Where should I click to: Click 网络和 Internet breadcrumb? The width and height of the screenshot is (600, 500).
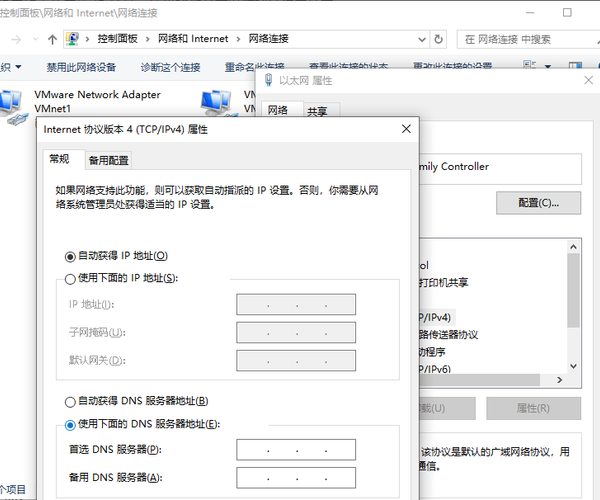pyautogui.click(x=193, y=39)
